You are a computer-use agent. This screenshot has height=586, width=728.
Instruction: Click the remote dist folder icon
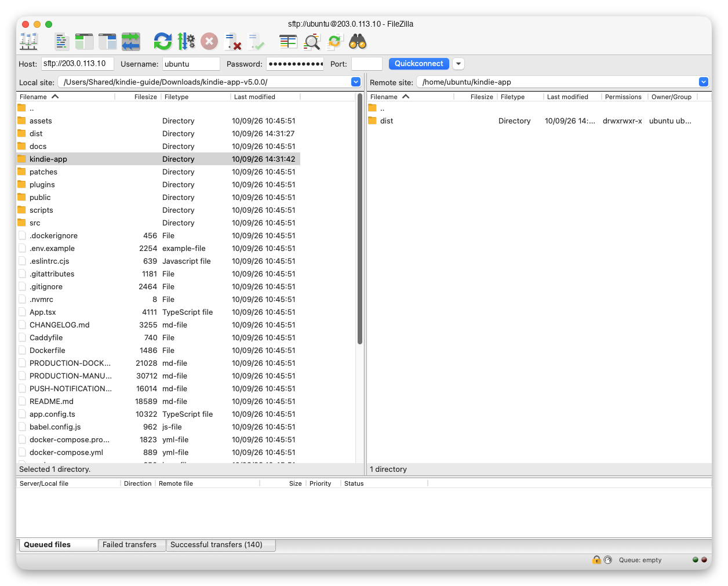[x=373, y=121]
